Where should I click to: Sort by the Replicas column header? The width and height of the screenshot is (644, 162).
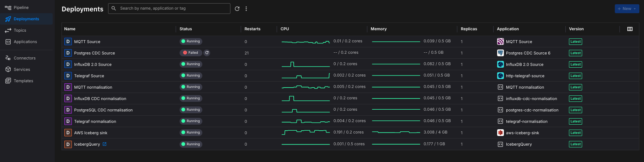[x=469, y=29]
